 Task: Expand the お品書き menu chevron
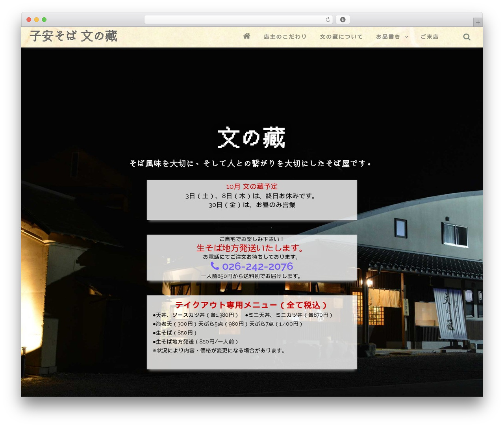click(407, 37)
